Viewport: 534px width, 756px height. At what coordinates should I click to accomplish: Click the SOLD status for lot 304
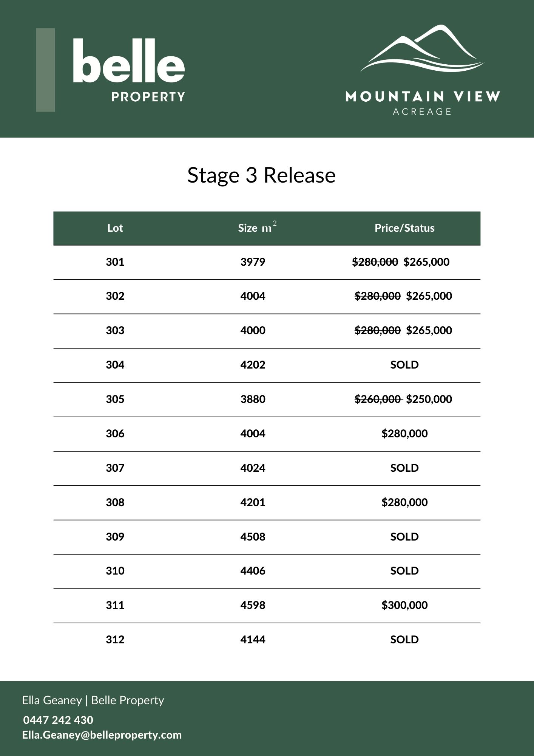(404, 365)
